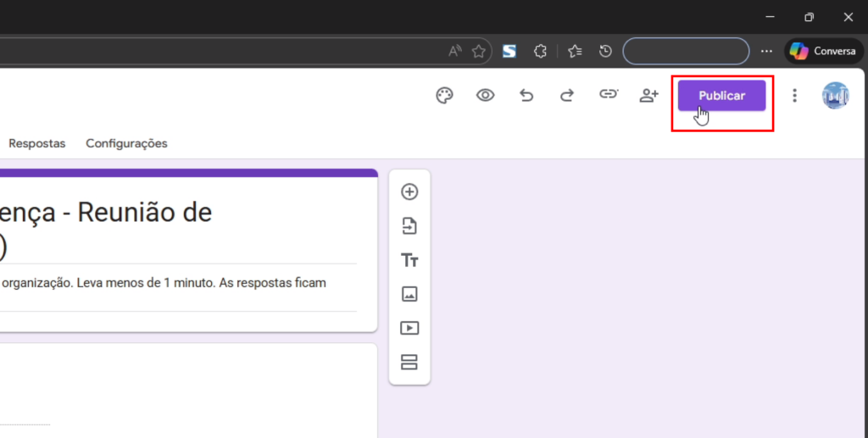Open the three-dot more options menu in Forms
Screen dimensions: 868x438
pos(794,96)
